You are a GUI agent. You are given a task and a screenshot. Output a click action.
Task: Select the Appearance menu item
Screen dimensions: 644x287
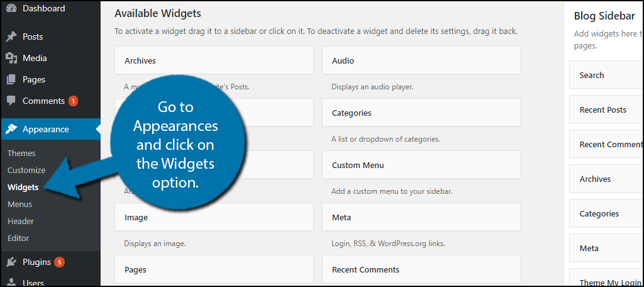pyautogui.click(x=50, y=129)
